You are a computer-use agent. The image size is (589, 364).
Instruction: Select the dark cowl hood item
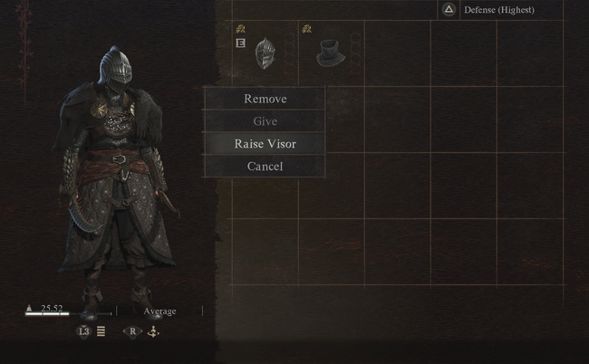tap(331, 53)
